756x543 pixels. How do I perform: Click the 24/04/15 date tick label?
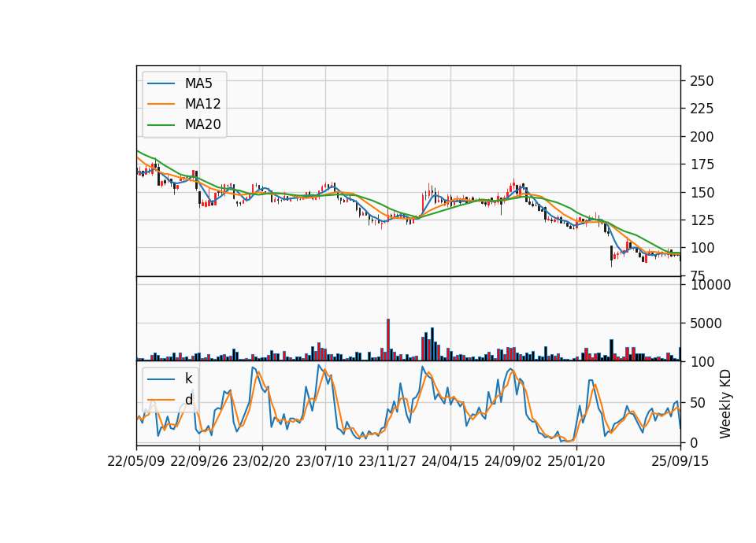pyautogui.click(x=450, y=461)
